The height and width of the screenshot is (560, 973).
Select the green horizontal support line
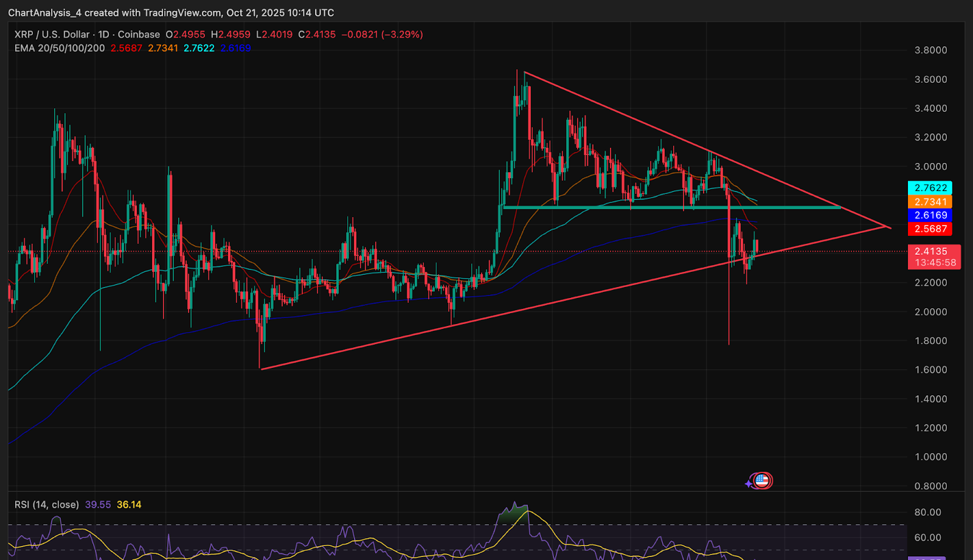(x=672, y=207)
